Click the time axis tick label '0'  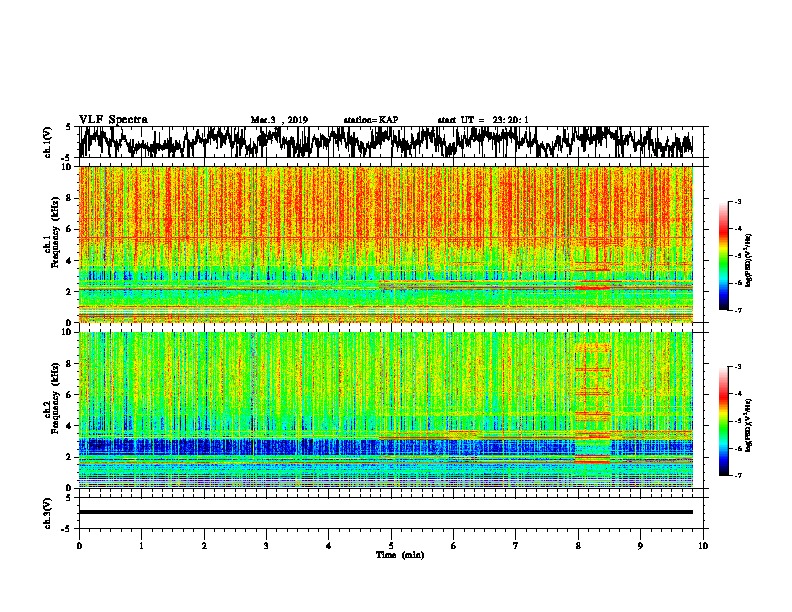[79, 545]
